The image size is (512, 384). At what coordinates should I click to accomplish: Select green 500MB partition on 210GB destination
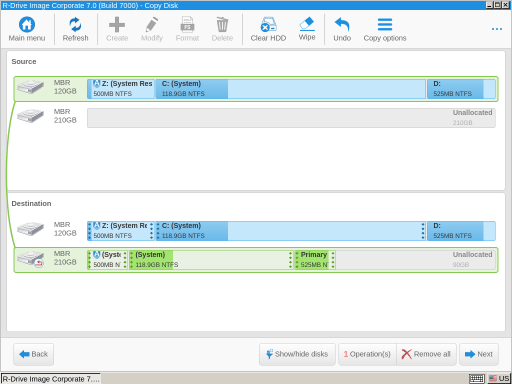(108, 260)
